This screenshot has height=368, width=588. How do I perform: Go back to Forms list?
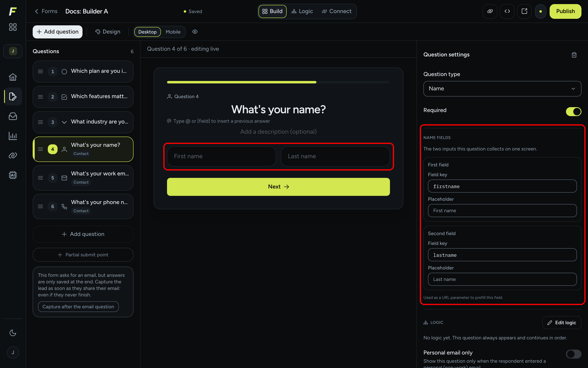click(46, 11)
